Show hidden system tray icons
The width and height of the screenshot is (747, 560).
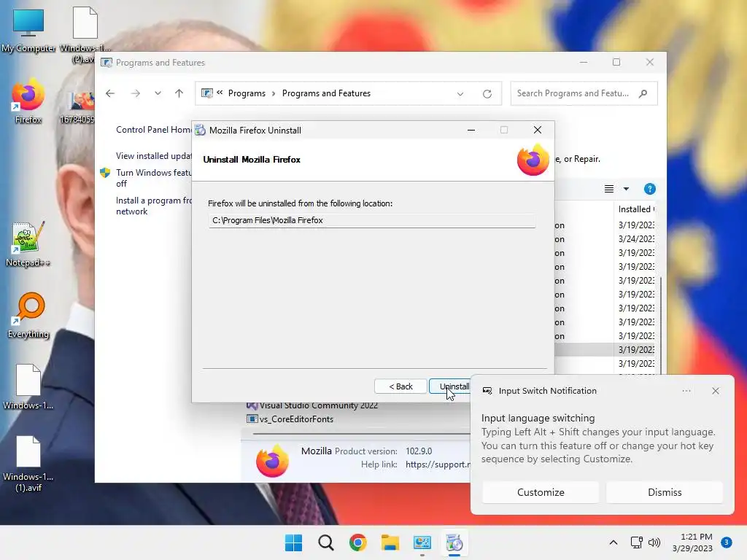pos(613,542)
